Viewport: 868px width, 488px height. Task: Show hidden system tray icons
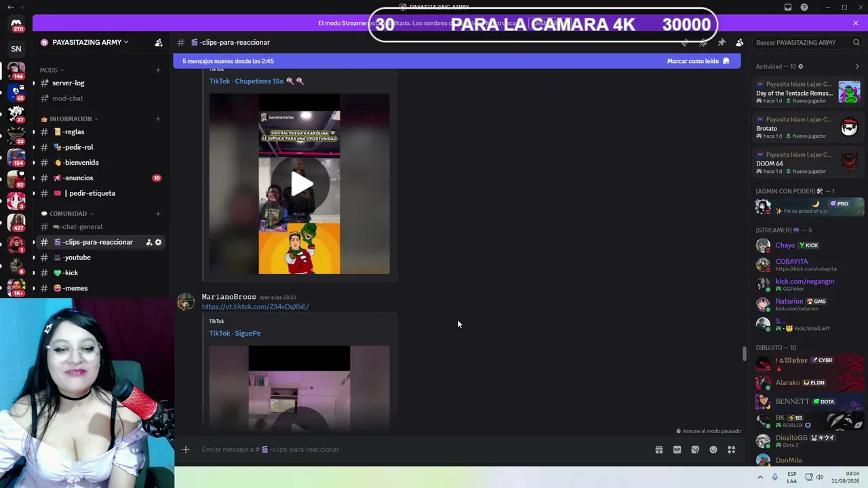click(x=759, y=477)
